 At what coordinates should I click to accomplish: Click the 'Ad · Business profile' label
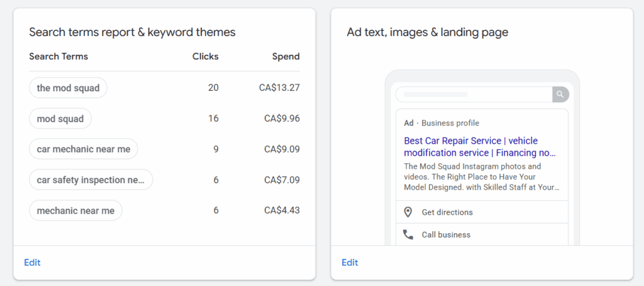click(x=441, y=123)
